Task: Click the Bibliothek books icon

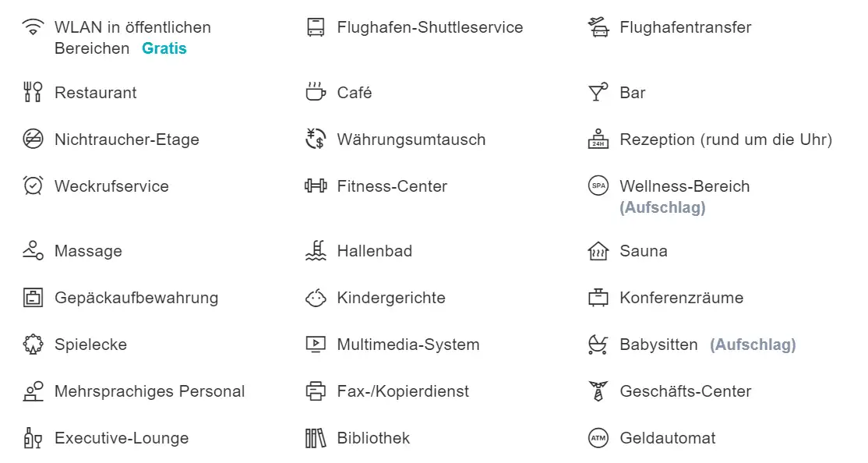Action: coord(315,438)
